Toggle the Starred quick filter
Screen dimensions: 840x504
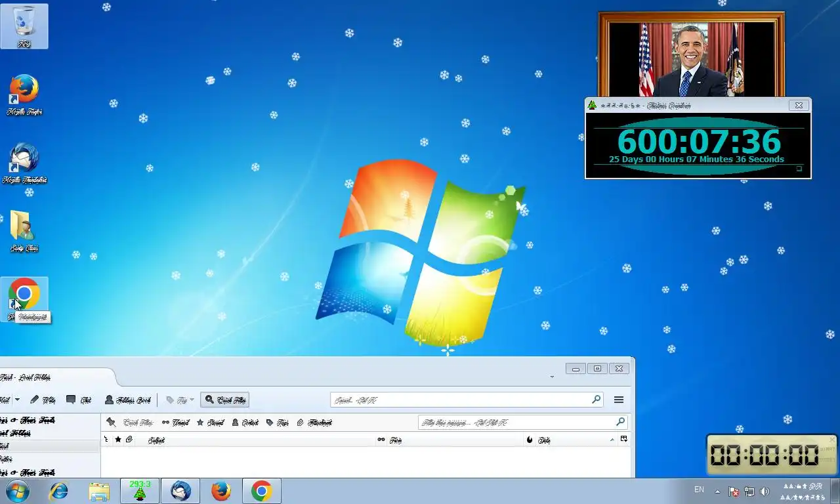[x=211, y=423]
